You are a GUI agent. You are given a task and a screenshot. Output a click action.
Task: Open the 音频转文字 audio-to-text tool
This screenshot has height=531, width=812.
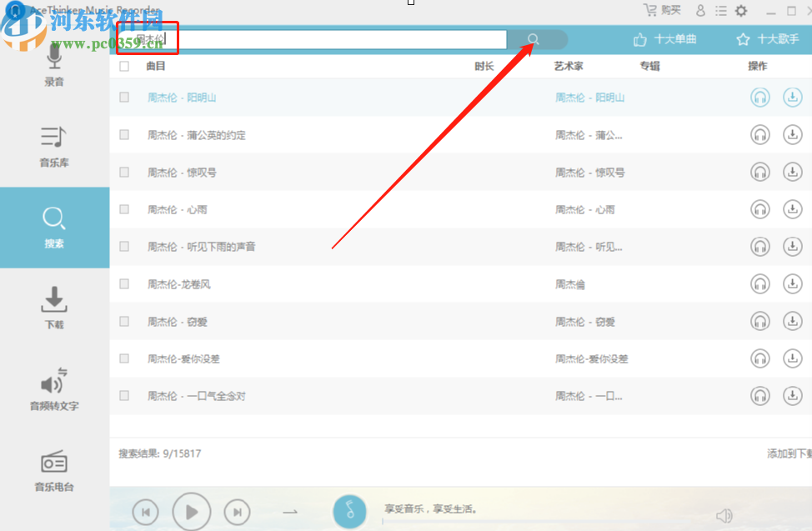point(54,392)
